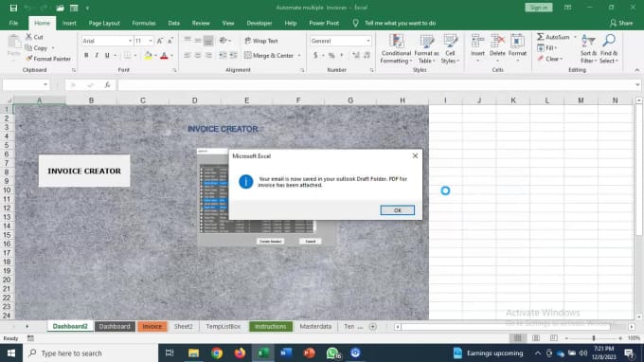Click the Insert Function fx icon
Screen dimensions: 644x362
(107, 85)
